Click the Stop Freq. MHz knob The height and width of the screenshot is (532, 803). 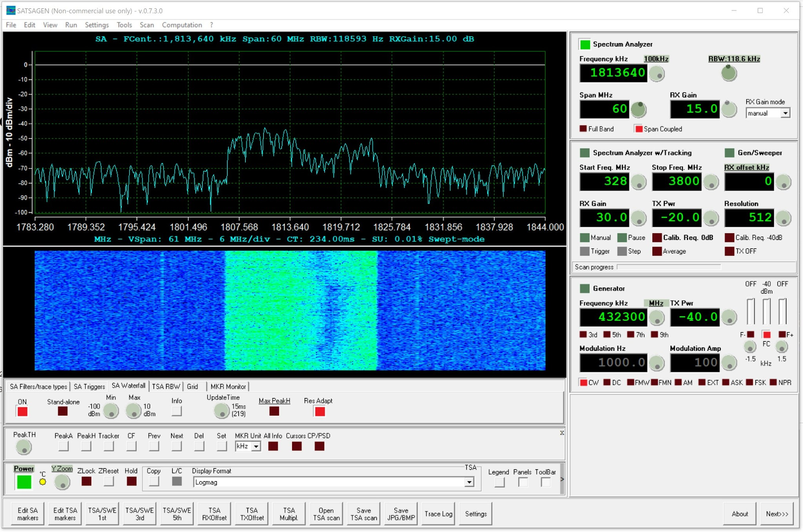click(711, 182)
